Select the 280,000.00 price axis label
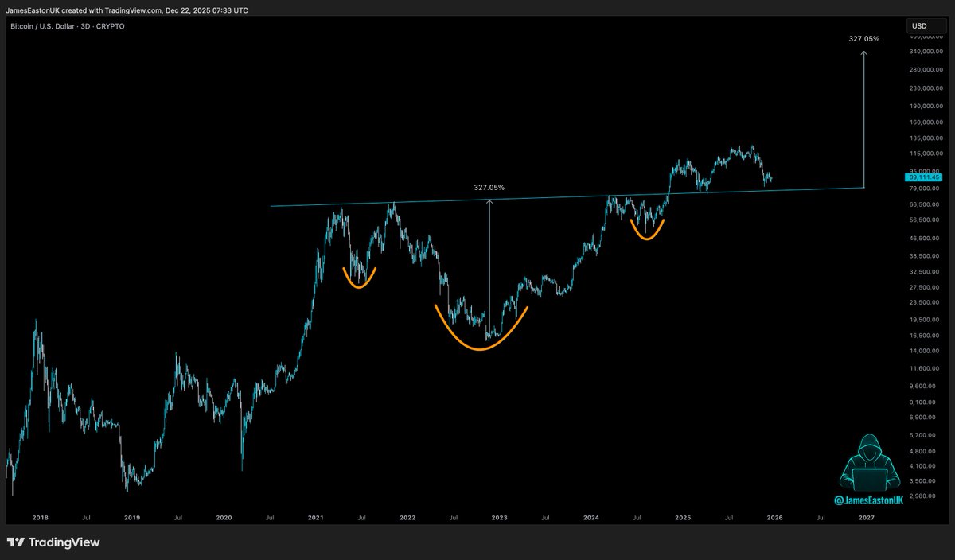Image resolution: width=955 pixels, height=560 pixels. [927, 69]
